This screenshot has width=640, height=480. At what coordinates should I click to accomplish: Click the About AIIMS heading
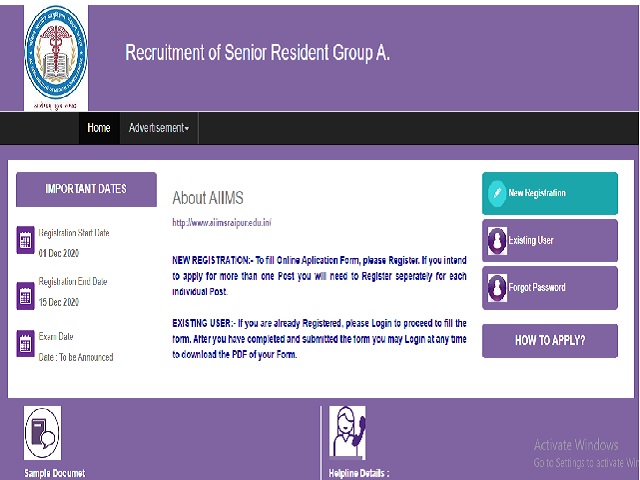208,198
